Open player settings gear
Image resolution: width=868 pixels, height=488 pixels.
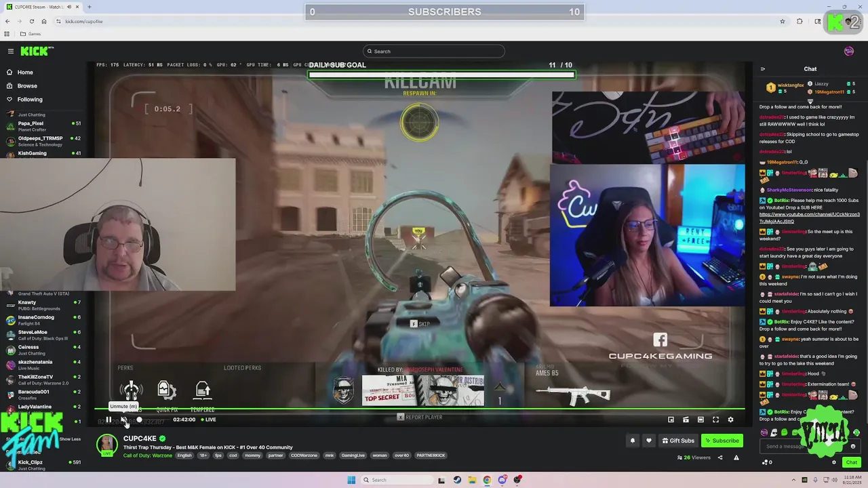pyautogui.click(x=730, y=420)
